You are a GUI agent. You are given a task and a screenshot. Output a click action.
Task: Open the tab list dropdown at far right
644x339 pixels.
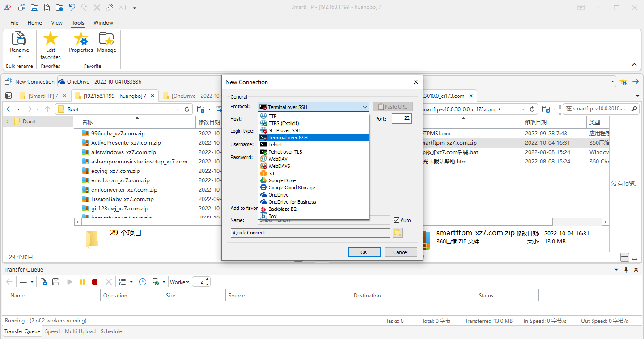point(637,96)
